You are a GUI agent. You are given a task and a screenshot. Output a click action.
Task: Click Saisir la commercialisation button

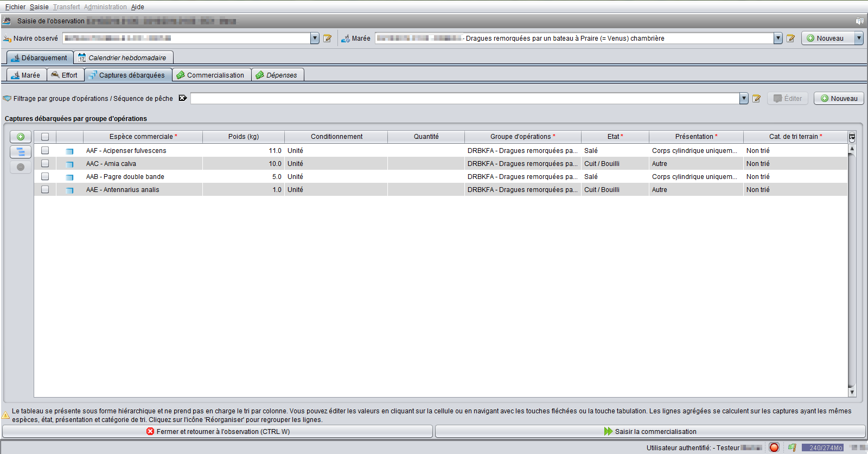pyautogui.click(x=650, y=432)
